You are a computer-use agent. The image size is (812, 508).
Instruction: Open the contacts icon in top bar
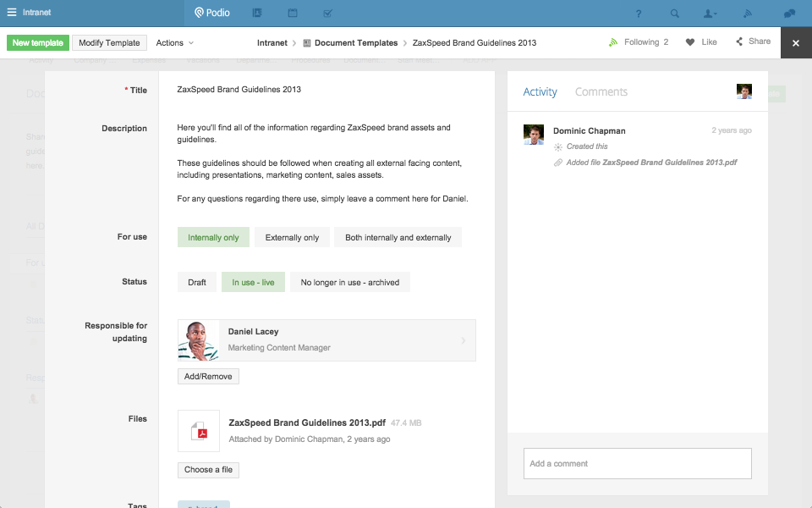[257, 13]
